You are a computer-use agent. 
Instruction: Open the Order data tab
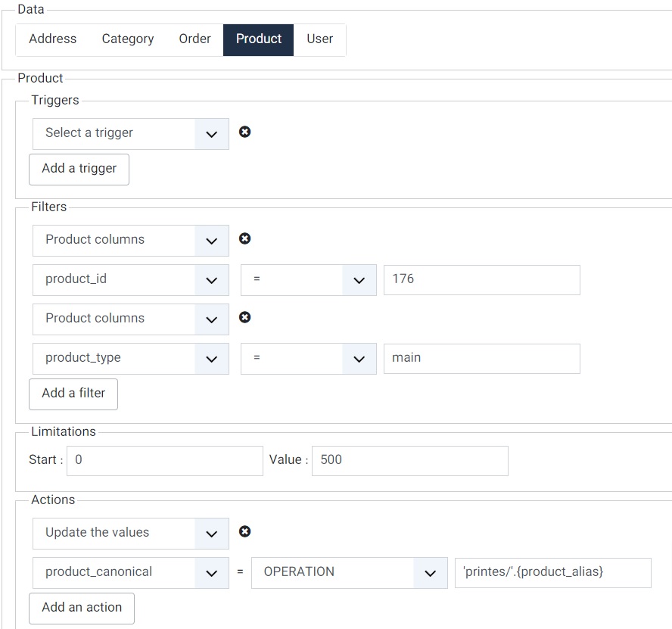194,39
